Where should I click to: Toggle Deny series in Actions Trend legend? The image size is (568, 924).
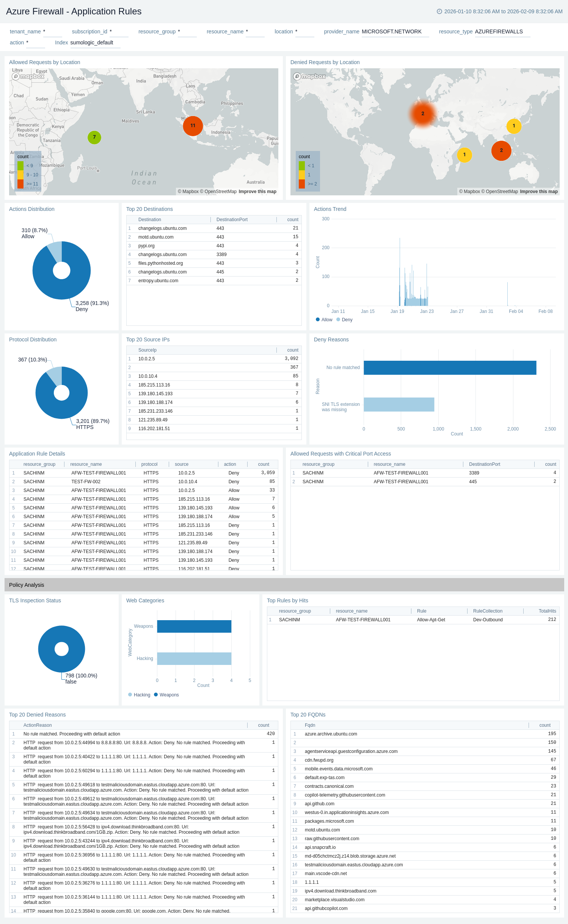[x=344, y=320]
